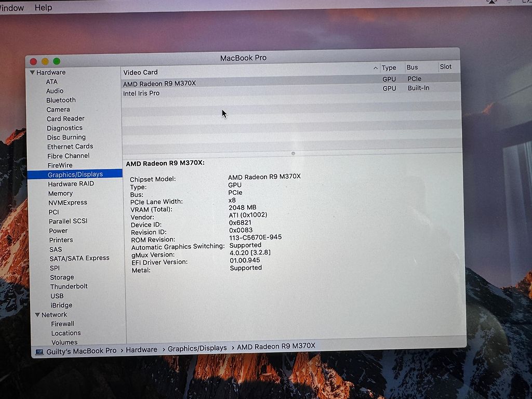The height and width of the screenshot is (399, 532).
Task: Click Graphics/Displays in path bar
Action: (x=197, y=349)
